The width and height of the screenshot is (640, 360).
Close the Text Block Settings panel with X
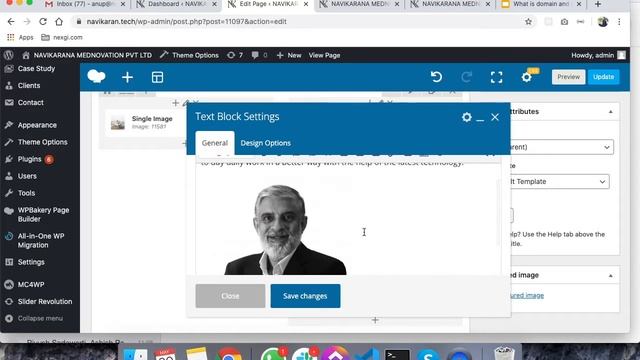click(x=495, y=117)
